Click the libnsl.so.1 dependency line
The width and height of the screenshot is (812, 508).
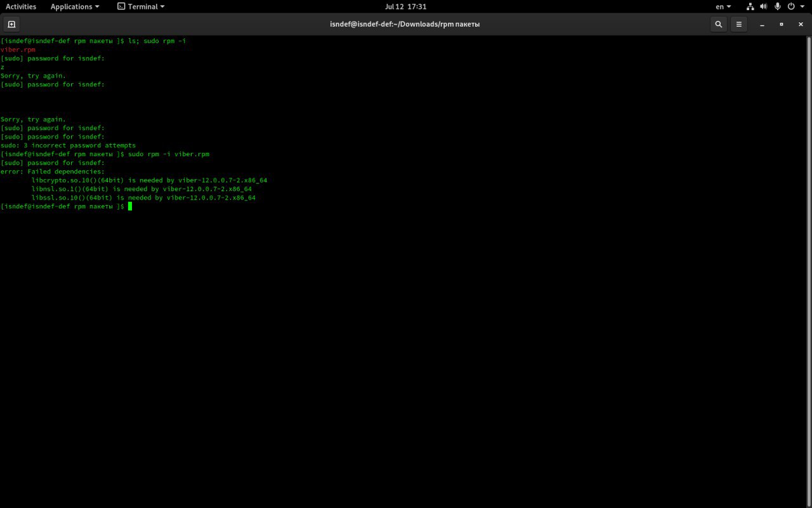141,189
